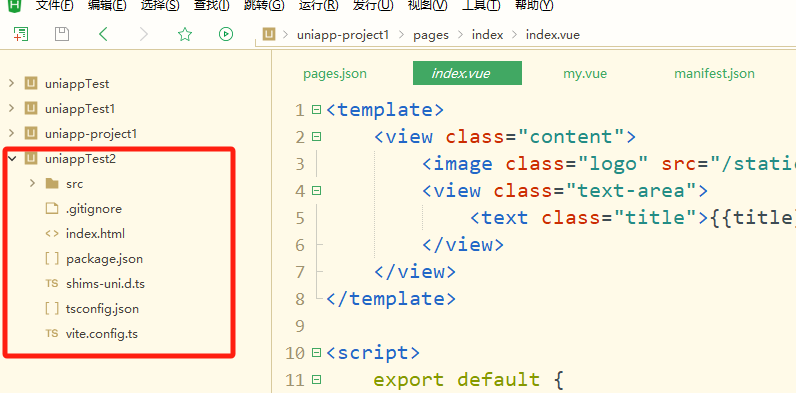Open the 工具(T) menu
The height and width of the screenshot is (393, 796).
coord(481,6)
